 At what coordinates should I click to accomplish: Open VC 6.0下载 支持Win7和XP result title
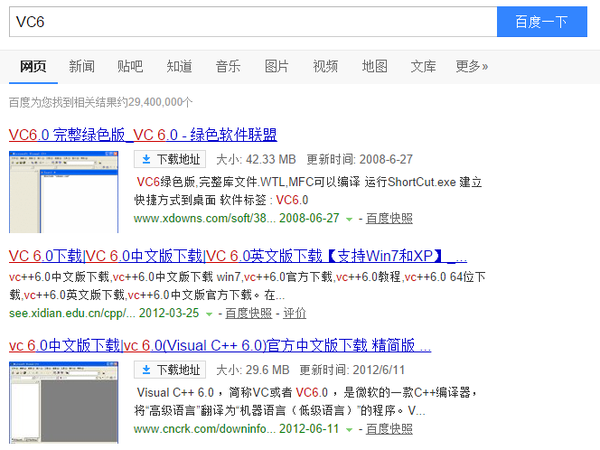pos(238,256)
